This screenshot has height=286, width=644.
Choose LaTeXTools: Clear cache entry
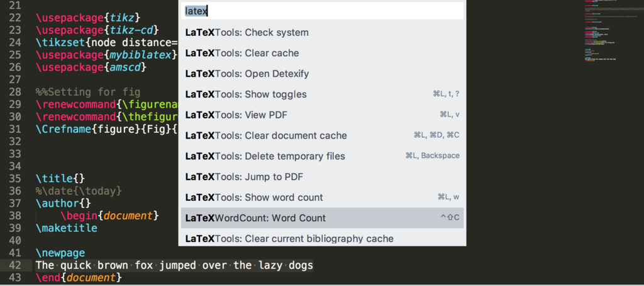coord(322,53)
